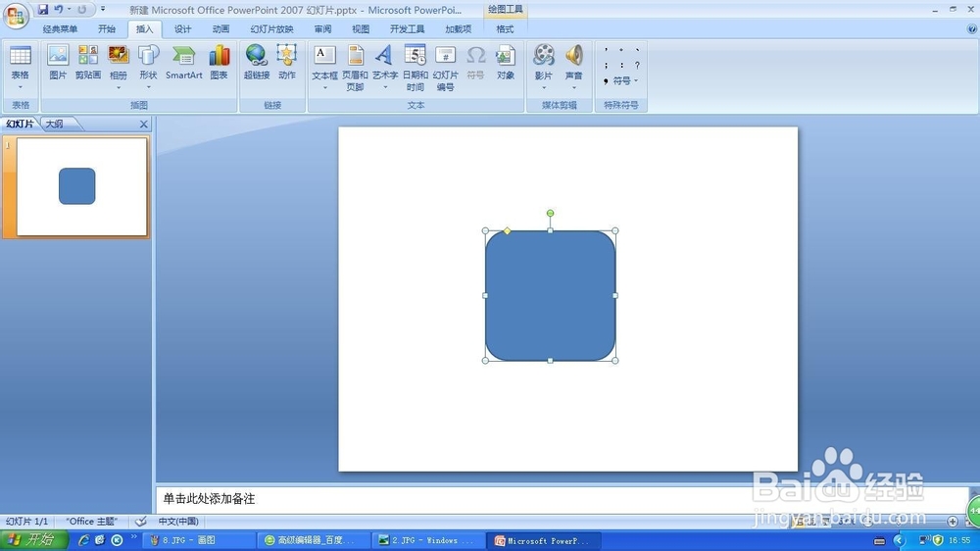The image size is (980, 551).
Task: Expand the shapes (形状) dropdown arrow
Action: coord(148,87)
